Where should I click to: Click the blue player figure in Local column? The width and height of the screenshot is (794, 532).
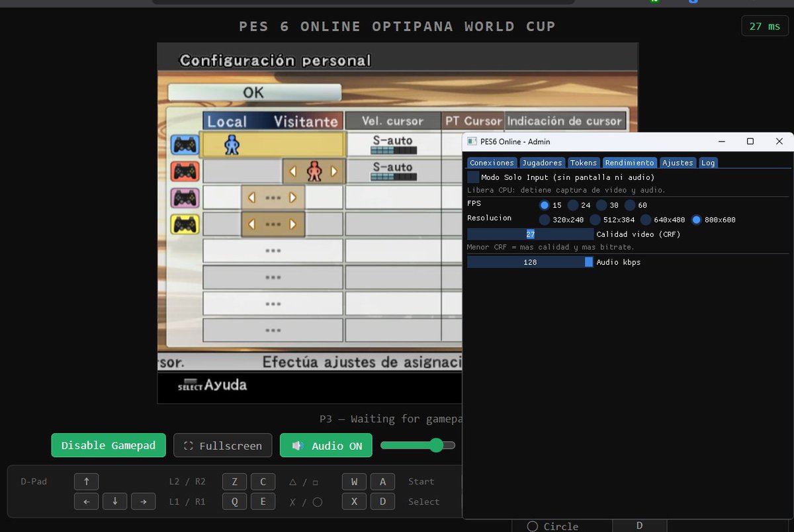pos(231,144)
